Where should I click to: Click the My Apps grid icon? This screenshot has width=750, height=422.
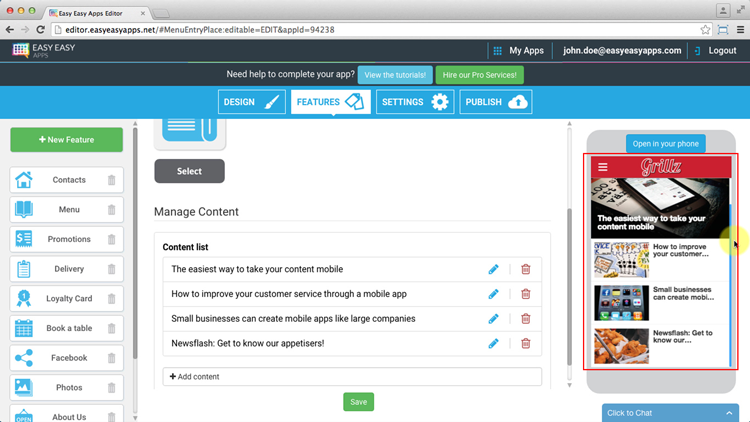click(497, 51)
